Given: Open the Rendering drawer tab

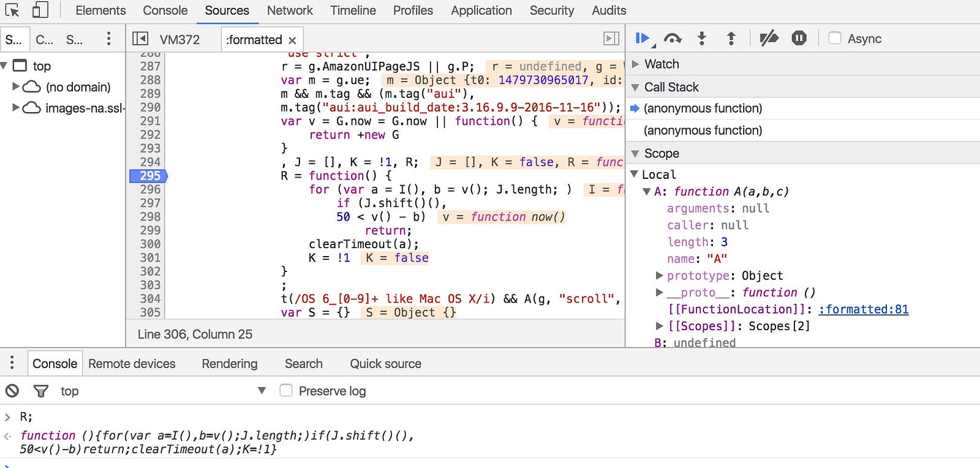Looking at the screenshot, I should (x=230, y=364).
